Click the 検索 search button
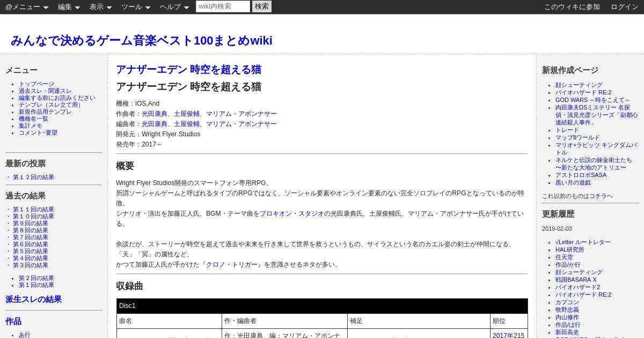Image resolution: width=644 pixels, height=338 pixels. pos(262,6)
